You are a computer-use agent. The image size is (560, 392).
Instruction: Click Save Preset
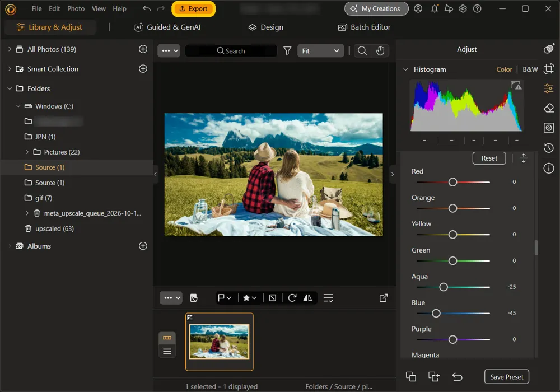click(x=506, y=377)
